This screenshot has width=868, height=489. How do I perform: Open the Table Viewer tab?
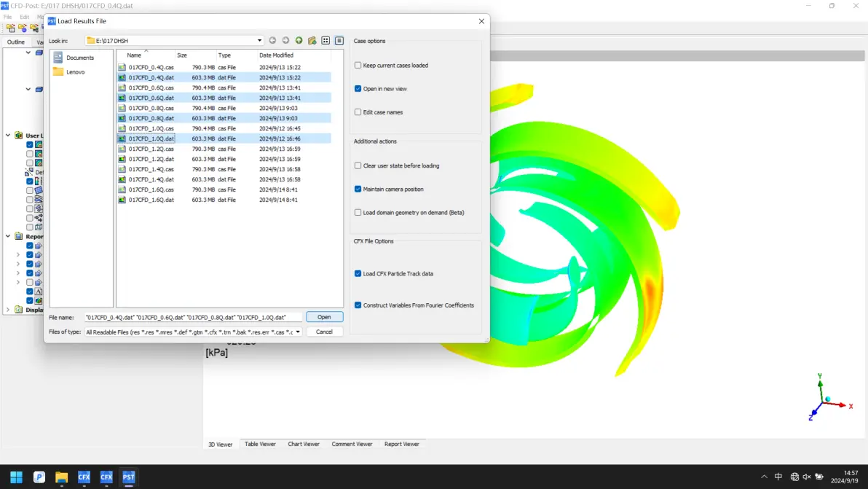pos(260,444)
